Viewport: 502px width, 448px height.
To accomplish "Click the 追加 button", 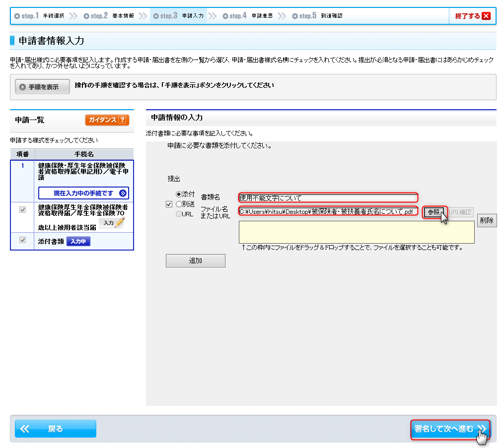I will [x=195, y=260].
